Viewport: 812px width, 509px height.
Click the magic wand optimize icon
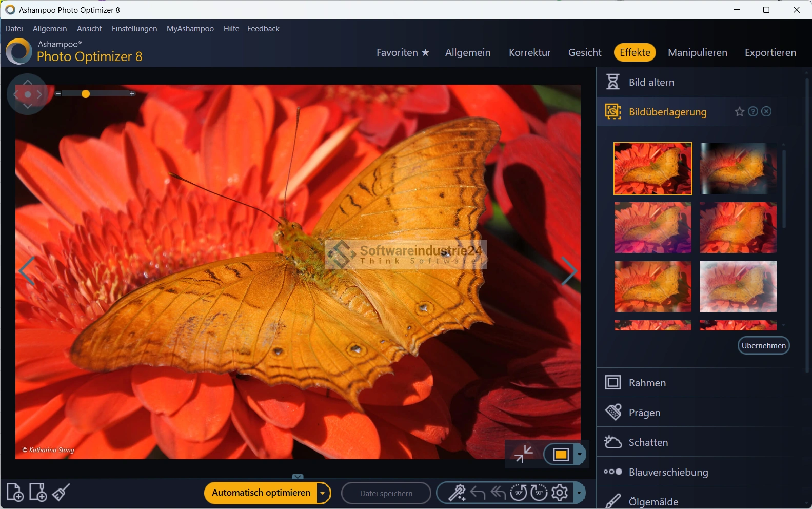tap(457, 493)
